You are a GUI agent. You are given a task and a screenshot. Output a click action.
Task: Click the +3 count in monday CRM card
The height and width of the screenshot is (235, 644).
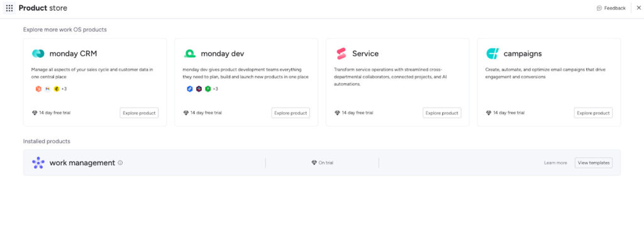pyautogui.click(x=64, y=89)
